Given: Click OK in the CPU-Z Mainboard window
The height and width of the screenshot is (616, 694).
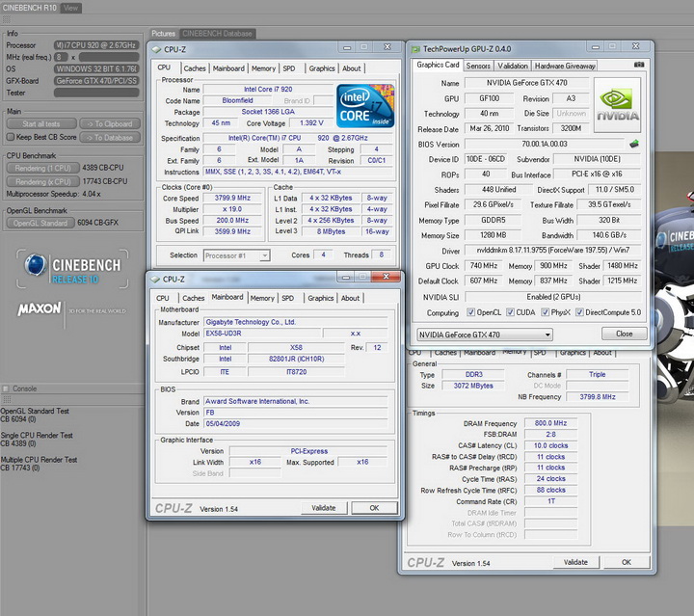Looking at the screenshot, I should 374,508.
